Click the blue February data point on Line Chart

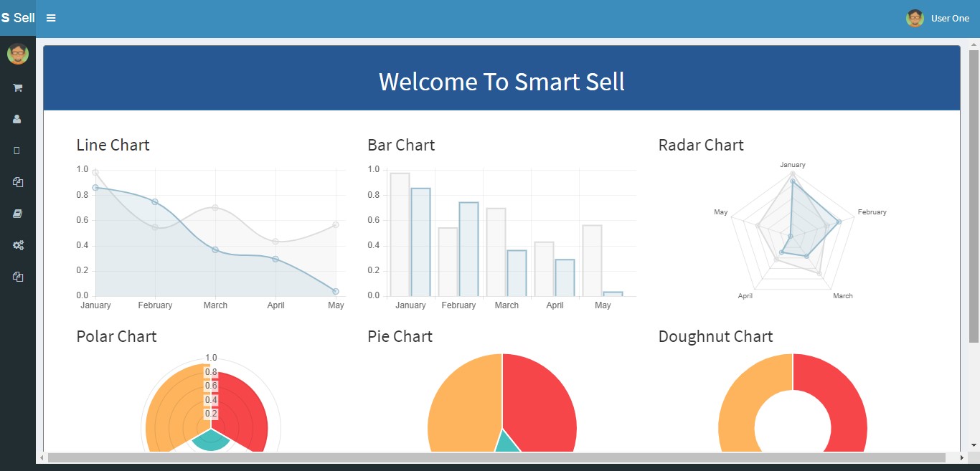pos(155,201)
